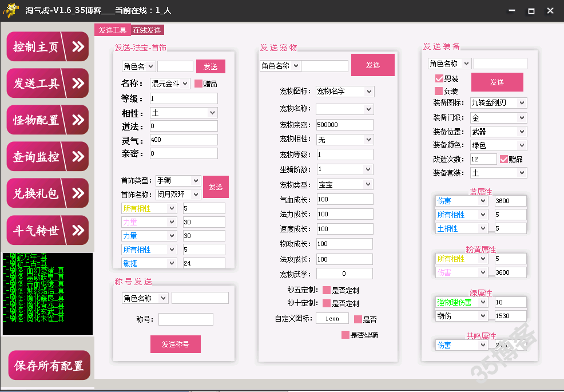Toggle 秒五定制 是否定制 checkbox
The width and height of the screenshot is (564, 392).
327,290
